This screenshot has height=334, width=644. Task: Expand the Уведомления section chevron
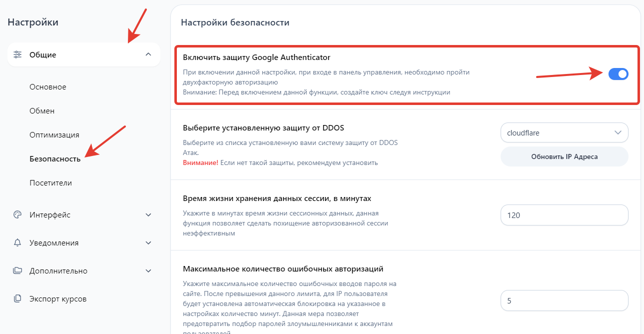(148, 243)
